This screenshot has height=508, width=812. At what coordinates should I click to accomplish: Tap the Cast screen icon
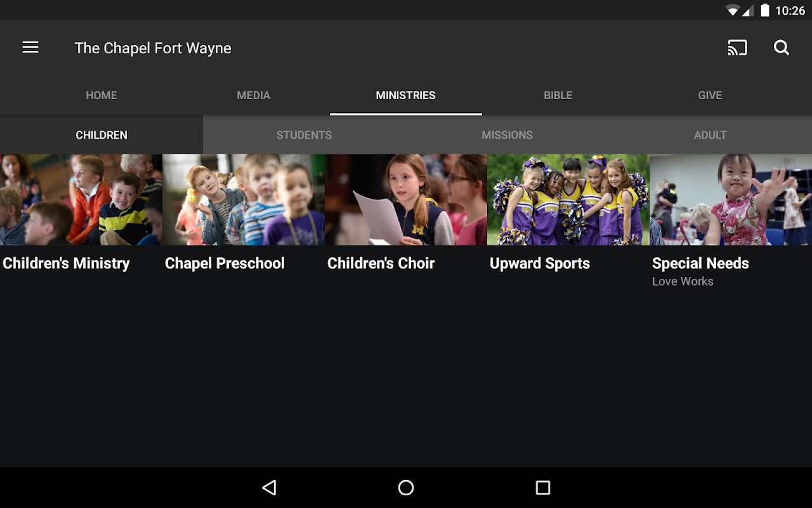click(x=737, y=48)
